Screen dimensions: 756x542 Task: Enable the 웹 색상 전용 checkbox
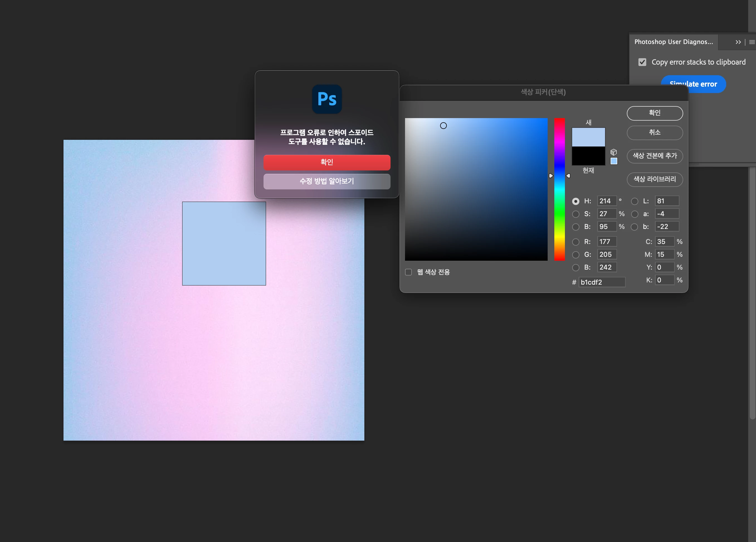coord(408,272)
